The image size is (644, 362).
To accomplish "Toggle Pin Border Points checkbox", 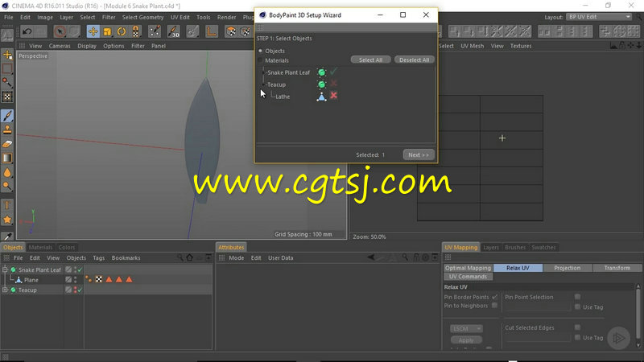I will point(495,297).
